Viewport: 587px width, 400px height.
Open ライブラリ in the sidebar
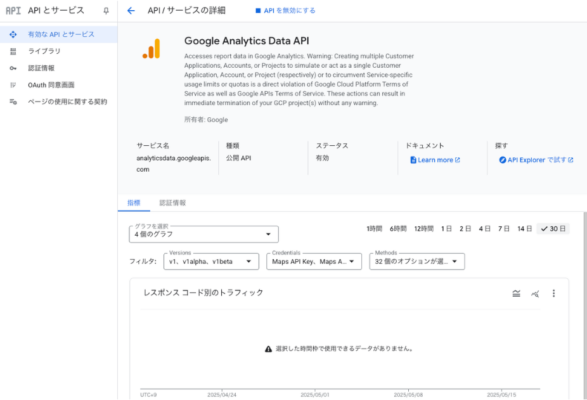coord(58,51)
